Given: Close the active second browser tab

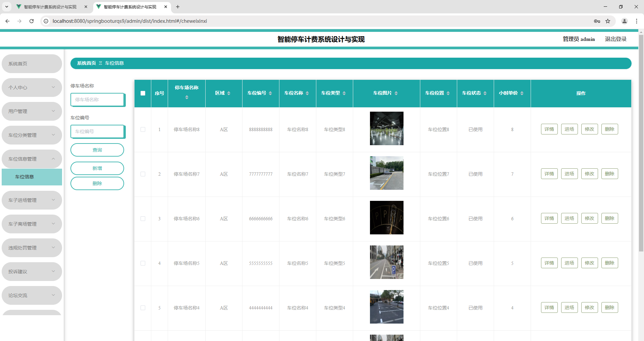Looking at the screenshot, I should pos(166,7).
